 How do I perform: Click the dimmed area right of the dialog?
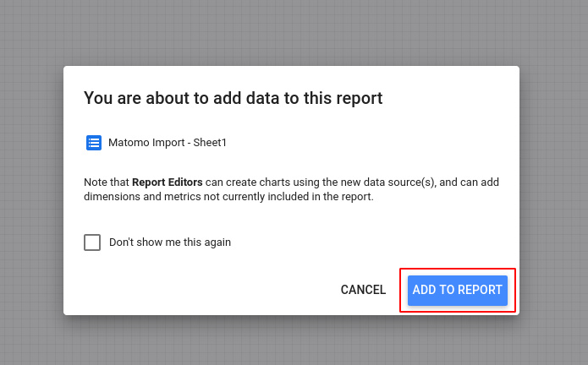(x=553, y=190)
